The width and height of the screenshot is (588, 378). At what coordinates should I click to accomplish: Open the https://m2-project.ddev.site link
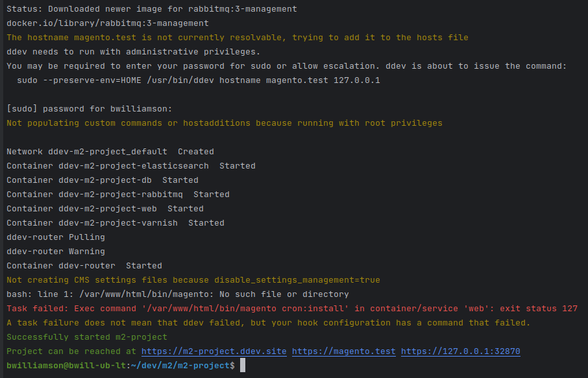tap(214, 351)
